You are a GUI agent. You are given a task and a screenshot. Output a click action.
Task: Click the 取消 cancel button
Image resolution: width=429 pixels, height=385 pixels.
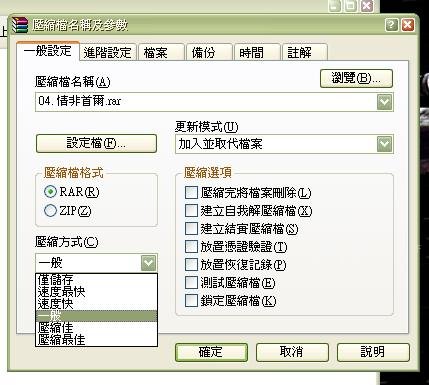coord(292,352)
